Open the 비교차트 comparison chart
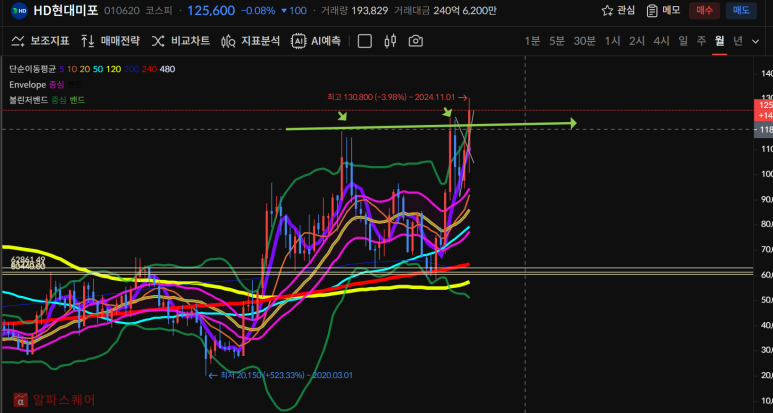Screen dimensions: 773x413 [180, 41]
